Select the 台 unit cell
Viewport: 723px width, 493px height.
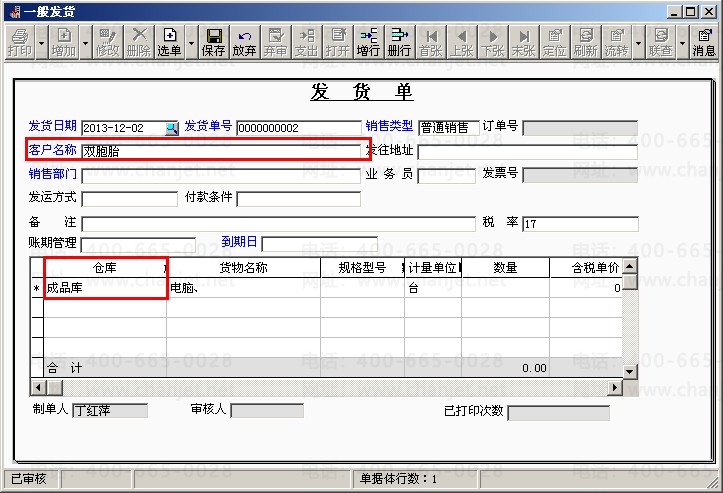coord(433,288)
